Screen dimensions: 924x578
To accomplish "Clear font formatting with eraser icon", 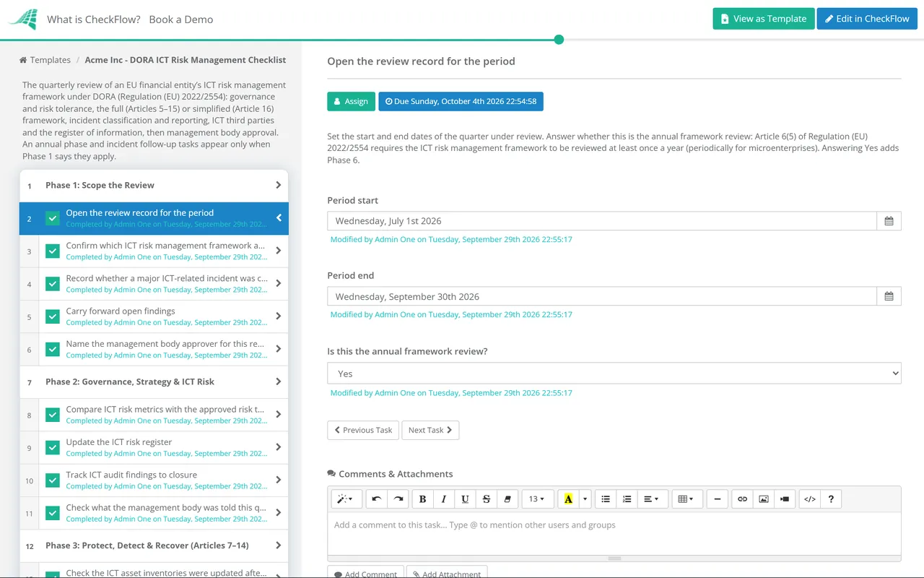I will [x=507, y=499].
